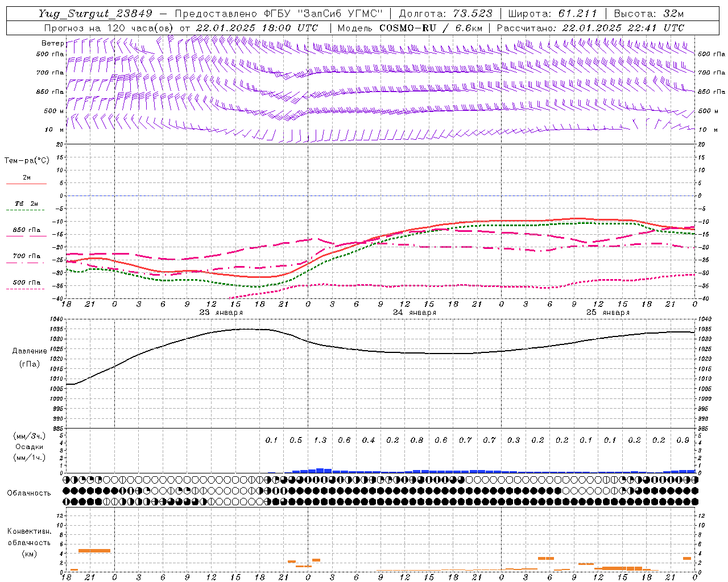Select the Прогноз на 120 часа(ов) text
This screenshot has width=728, height=582.
(x=109, y=28)
